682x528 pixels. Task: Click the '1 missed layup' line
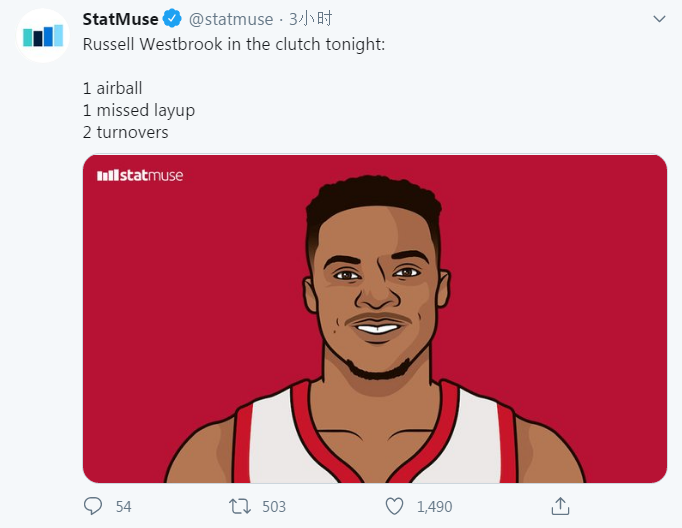click(x=138, y=110)
